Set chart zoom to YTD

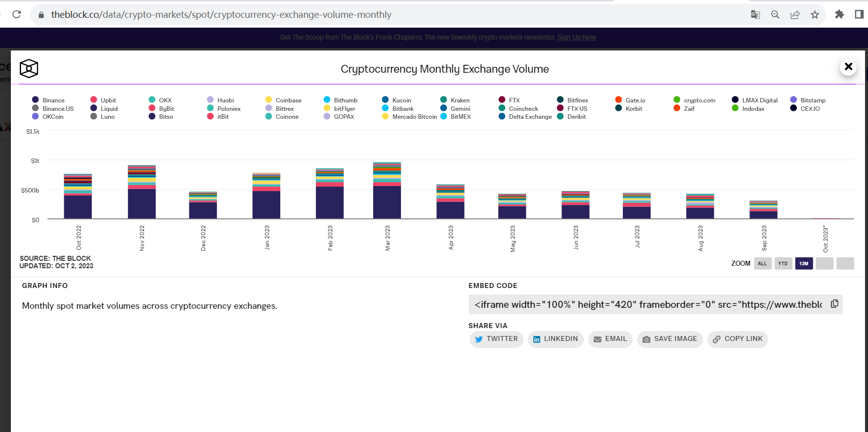click(783, 263)
